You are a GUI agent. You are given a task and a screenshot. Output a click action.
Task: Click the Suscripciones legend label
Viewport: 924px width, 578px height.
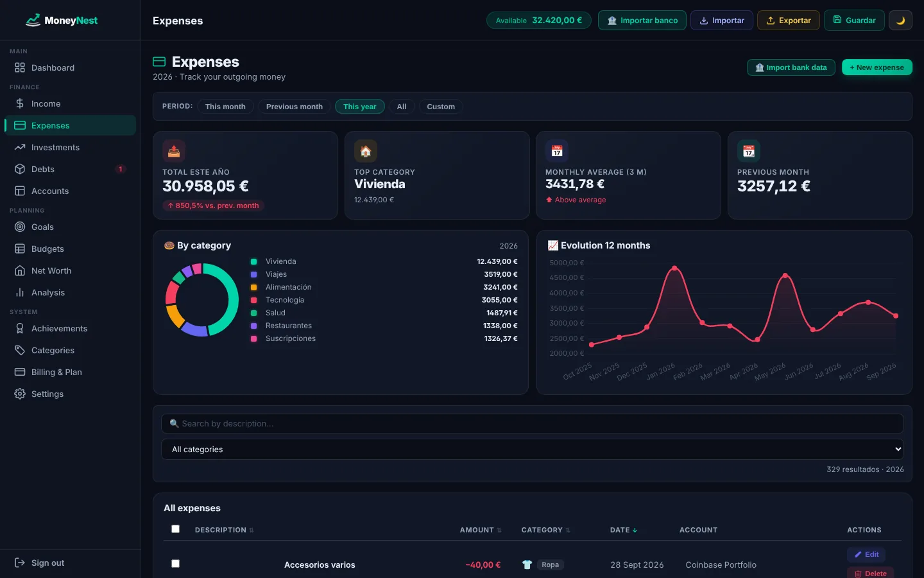pyautogui.click(x=291, y=338)
